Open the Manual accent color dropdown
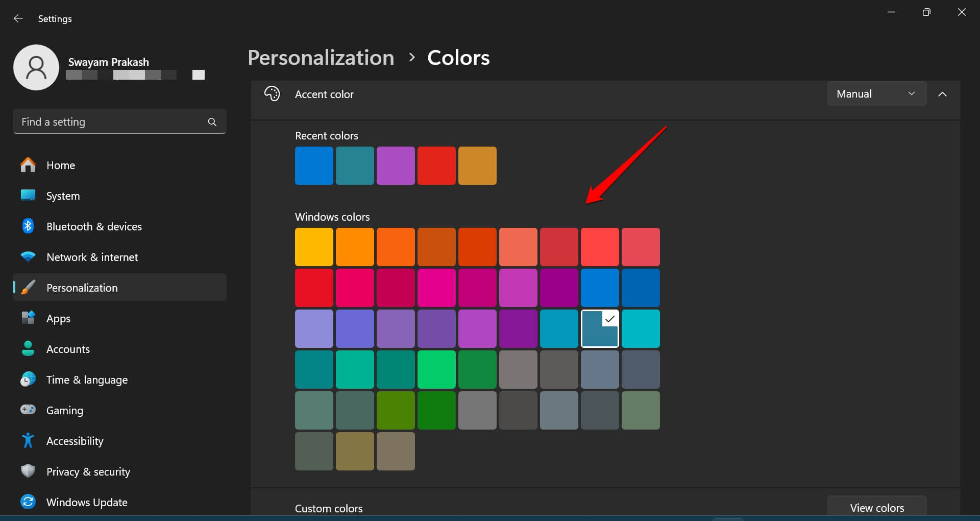 (x=876, y=93)
